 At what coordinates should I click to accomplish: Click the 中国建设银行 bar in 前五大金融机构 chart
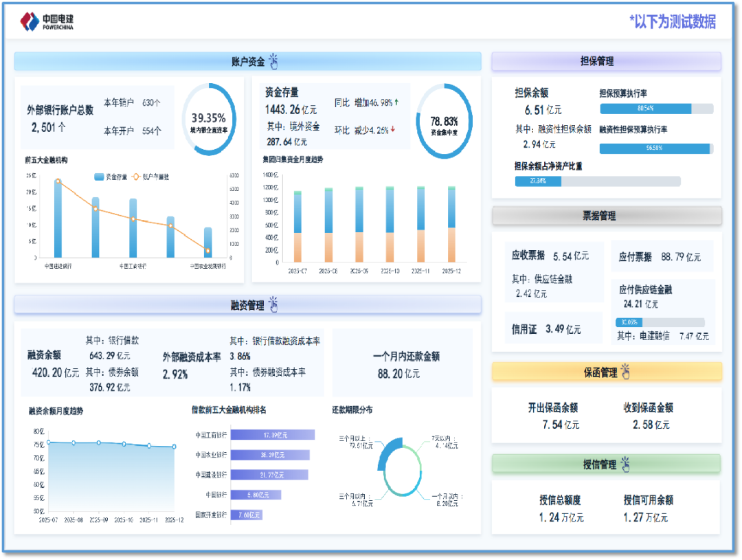[58, 218]
